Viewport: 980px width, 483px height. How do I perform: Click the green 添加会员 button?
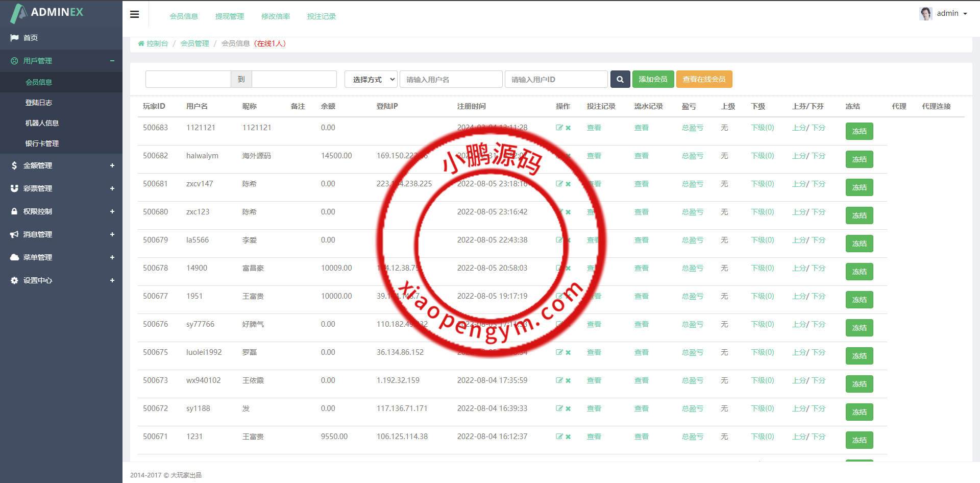pos(653,79)
